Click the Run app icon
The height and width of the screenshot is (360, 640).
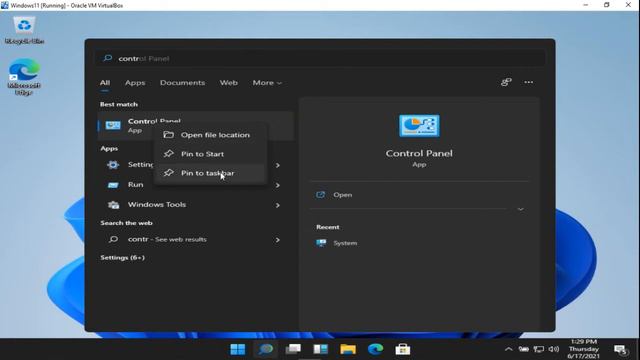(x=113, y=185)
